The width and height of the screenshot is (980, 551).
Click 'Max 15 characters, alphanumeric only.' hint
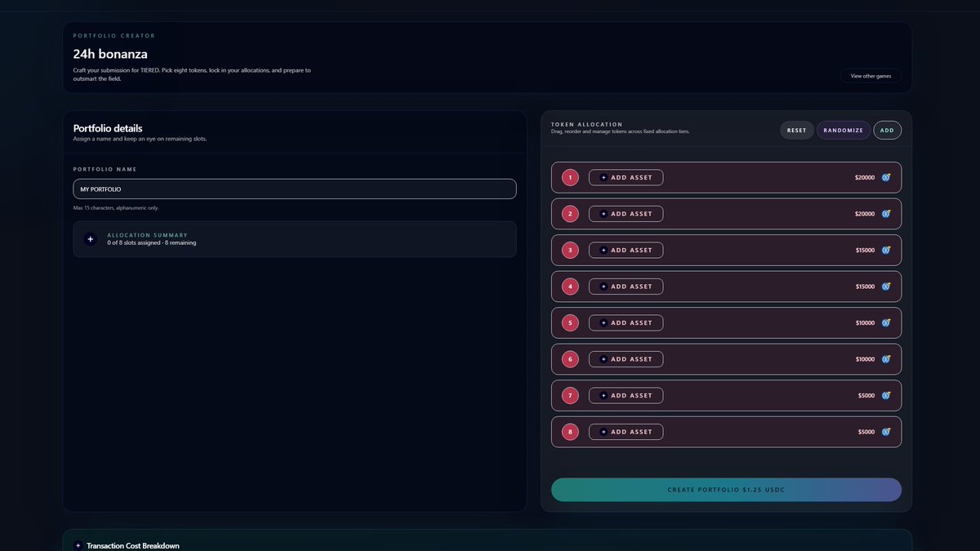click(x=116, y=207)
